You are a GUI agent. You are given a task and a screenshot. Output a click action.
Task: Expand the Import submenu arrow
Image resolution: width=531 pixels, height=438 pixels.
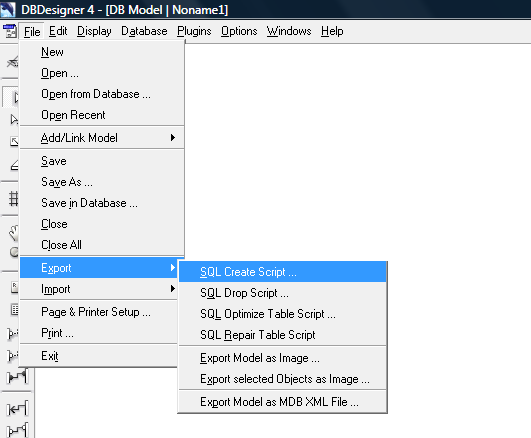click(173, 289)
